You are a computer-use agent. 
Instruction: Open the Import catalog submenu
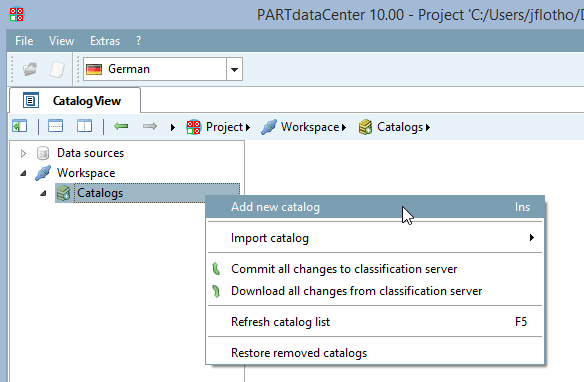pos(375,238)
